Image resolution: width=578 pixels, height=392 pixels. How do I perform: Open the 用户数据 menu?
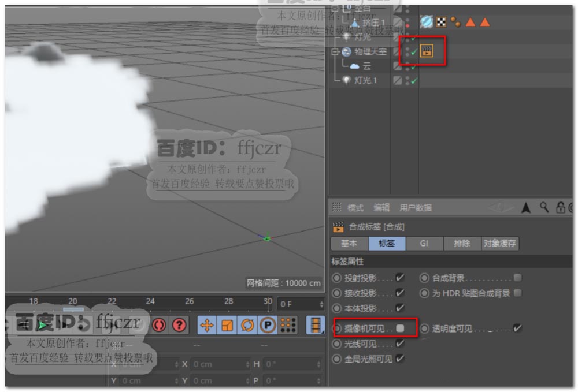point(416,208)
